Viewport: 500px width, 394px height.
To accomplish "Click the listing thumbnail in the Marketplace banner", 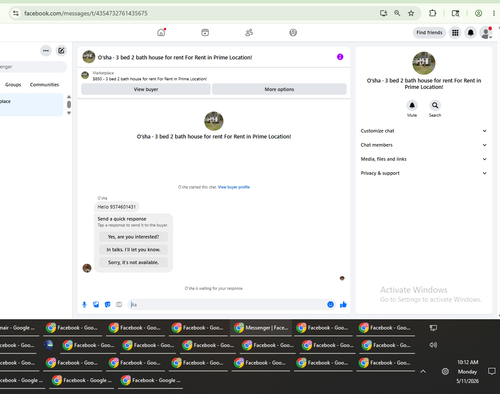I will (85, 75).
